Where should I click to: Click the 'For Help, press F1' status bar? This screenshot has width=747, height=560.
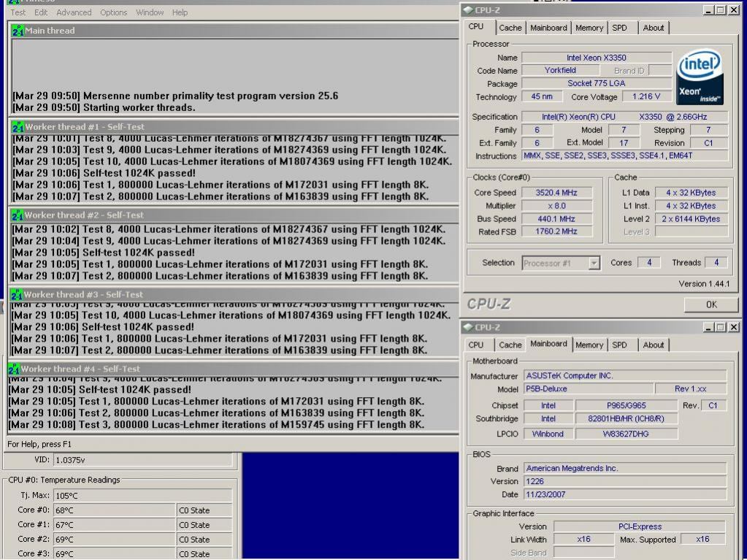pyautogui.click(x=39, y=445)
